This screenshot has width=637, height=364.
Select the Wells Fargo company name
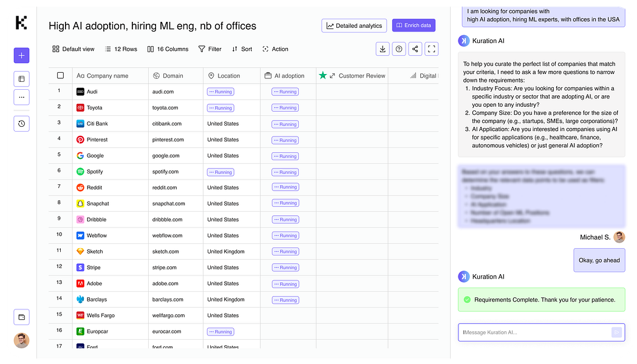click(101, 315)
